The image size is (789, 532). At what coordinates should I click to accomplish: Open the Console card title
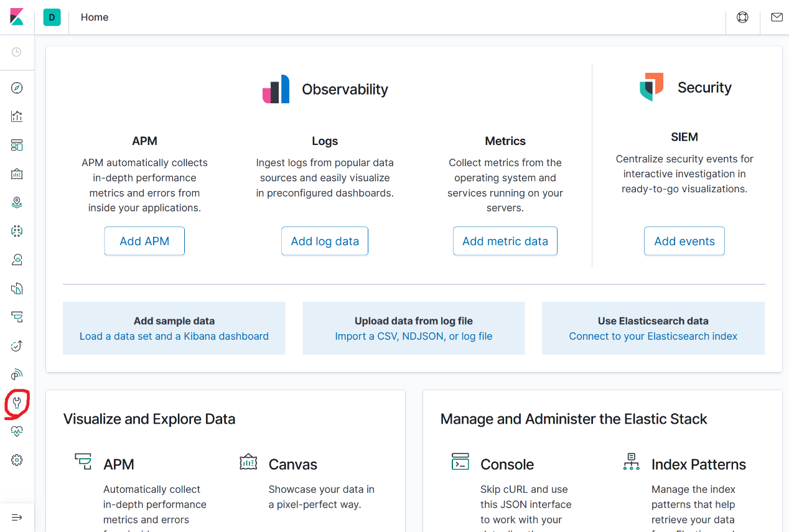[507, 464]
